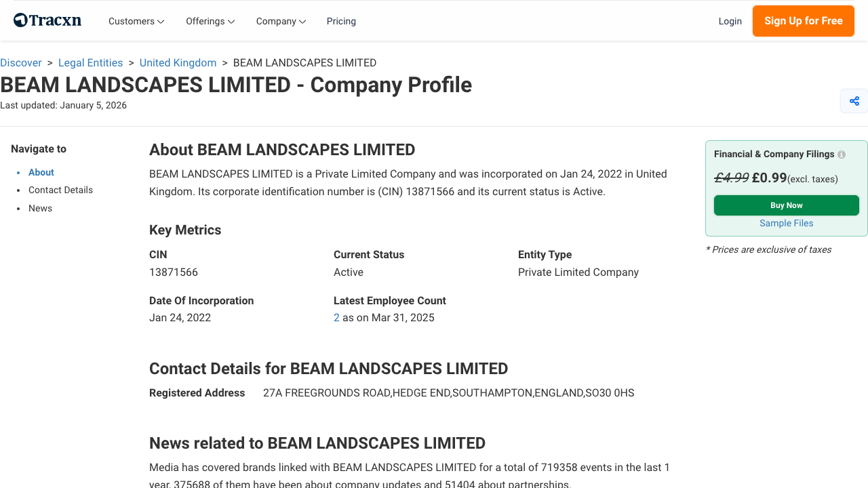Expand the Company dropdown
The width and height of the screenshot is (868, 488).
coord(280,21)
